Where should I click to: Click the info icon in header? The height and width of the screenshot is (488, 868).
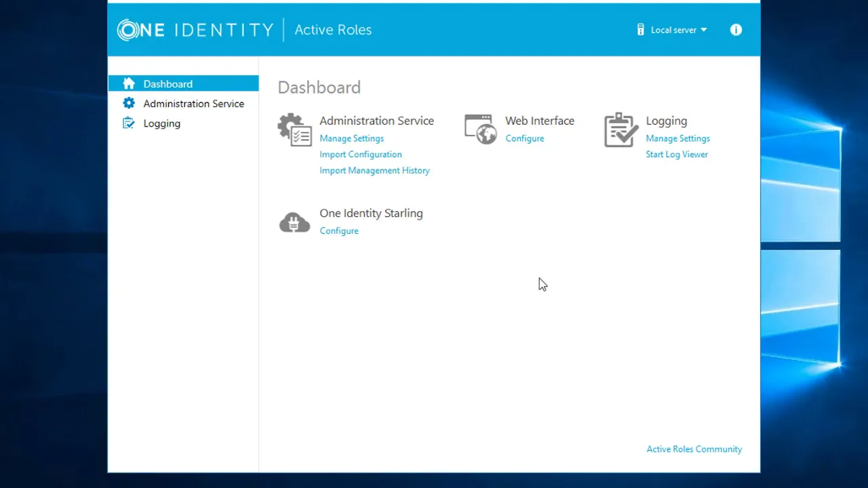pyautogui.click(x=736, y=30)
